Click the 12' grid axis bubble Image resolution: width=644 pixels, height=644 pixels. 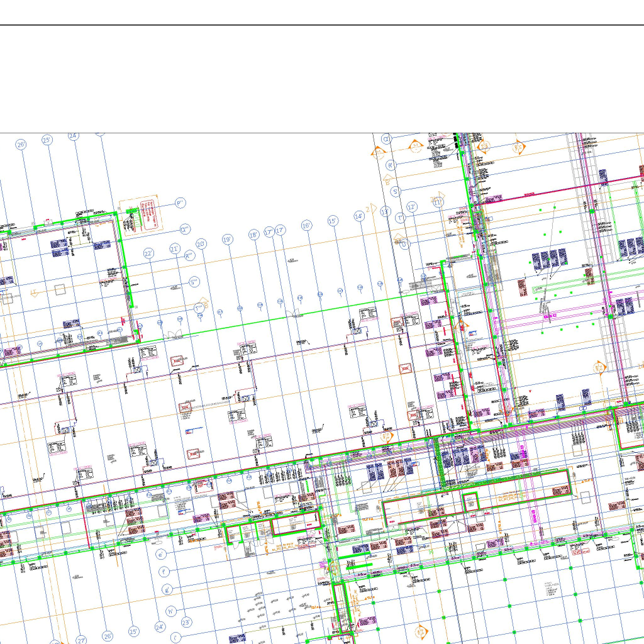[x=412, y=207]
